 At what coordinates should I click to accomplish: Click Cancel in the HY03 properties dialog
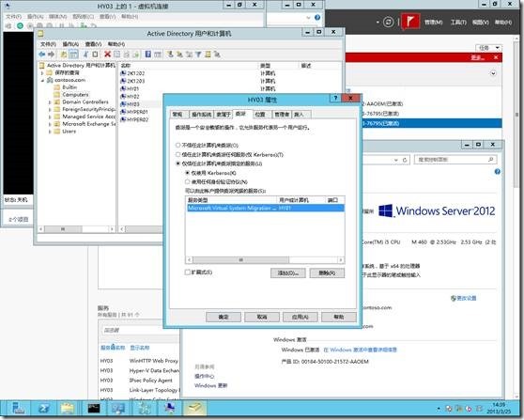click(x=262, y=317)
